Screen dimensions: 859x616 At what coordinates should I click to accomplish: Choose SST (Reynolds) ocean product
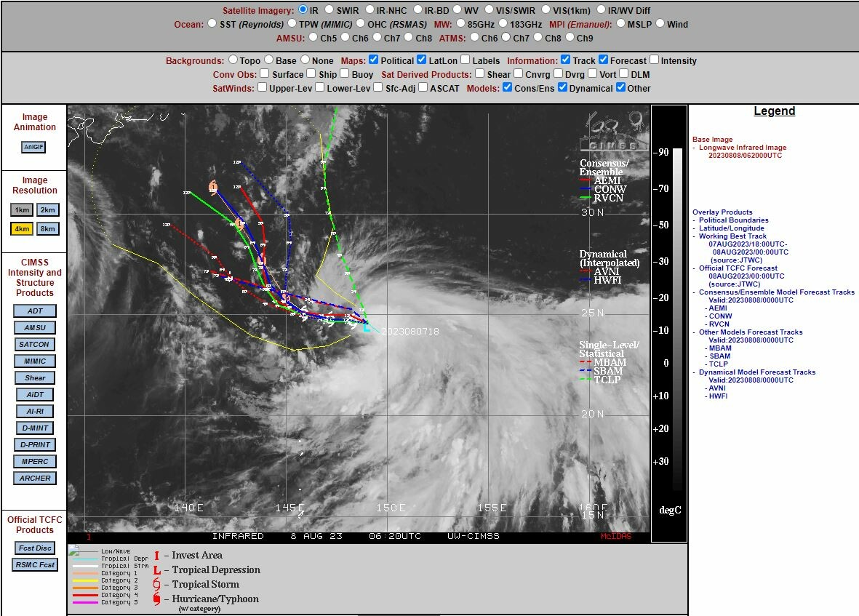pyautogui.click(x=212, y=23)
